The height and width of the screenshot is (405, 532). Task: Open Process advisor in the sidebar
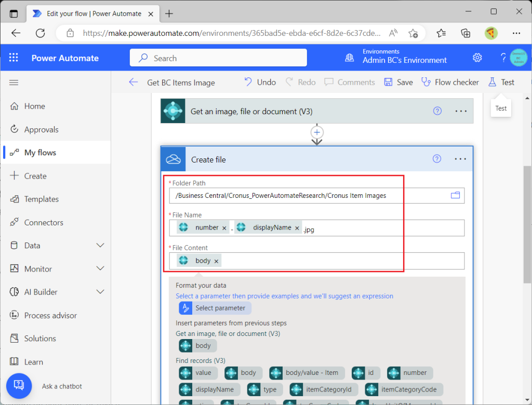56,316
